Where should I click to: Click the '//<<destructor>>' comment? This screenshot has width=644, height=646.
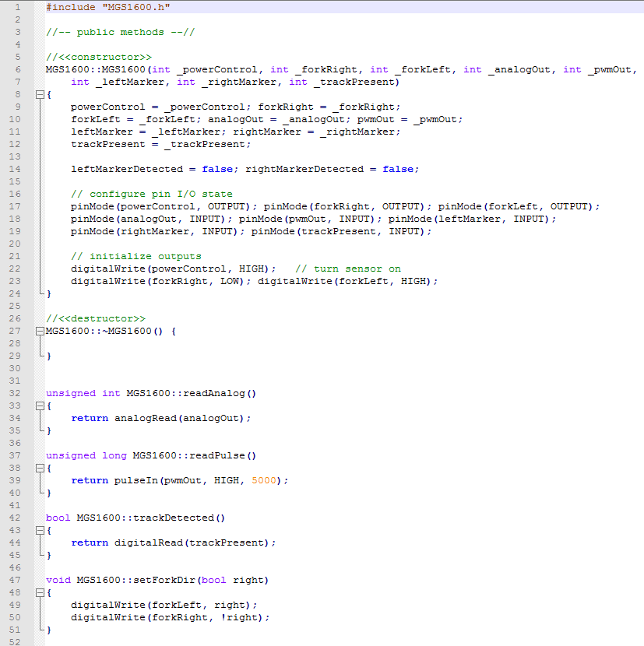(x=96, y=318)
